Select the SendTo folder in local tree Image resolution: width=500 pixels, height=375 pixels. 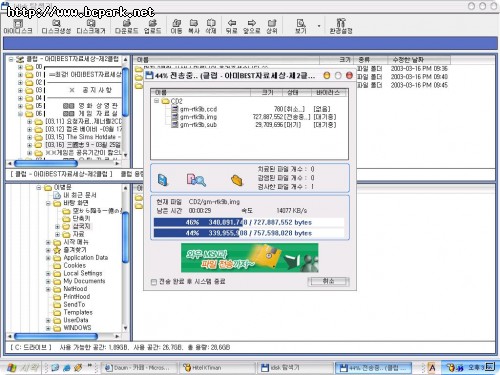[x=74, y=305]
